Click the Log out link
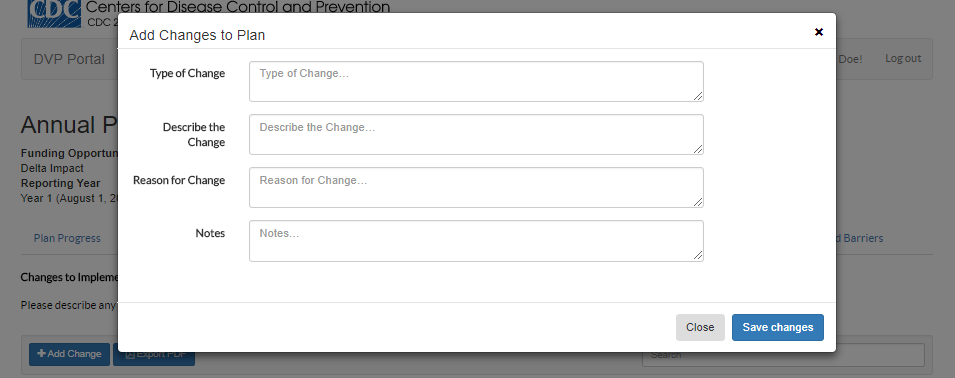 [903, 58]
